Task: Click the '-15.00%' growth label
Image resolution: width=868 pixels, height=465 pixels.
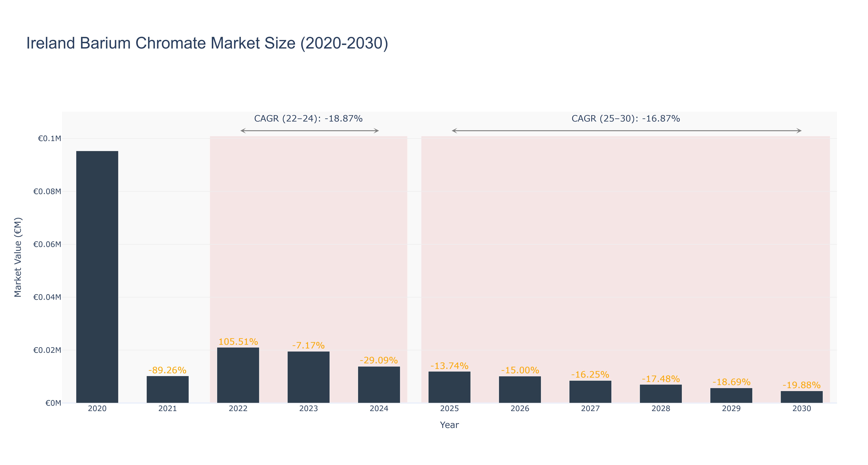Action: pyautogui.click(x=520, y=370)
